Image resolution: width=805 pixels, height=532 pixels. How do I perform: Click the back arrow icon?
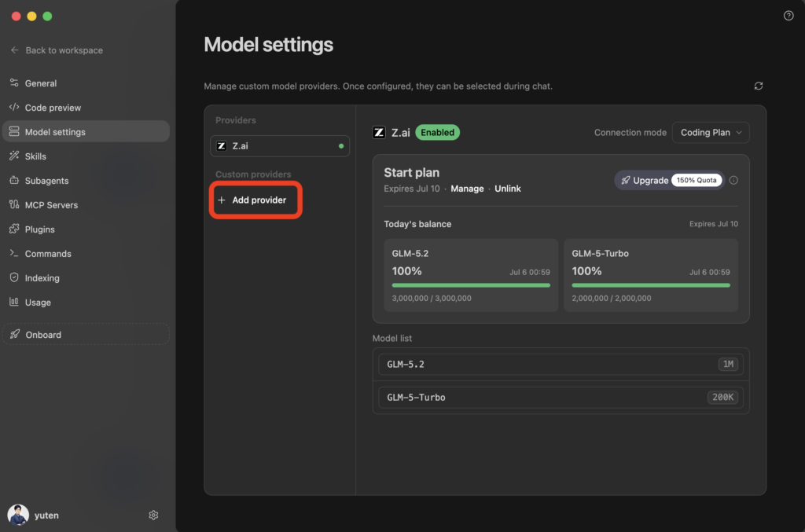pos(14,50)
